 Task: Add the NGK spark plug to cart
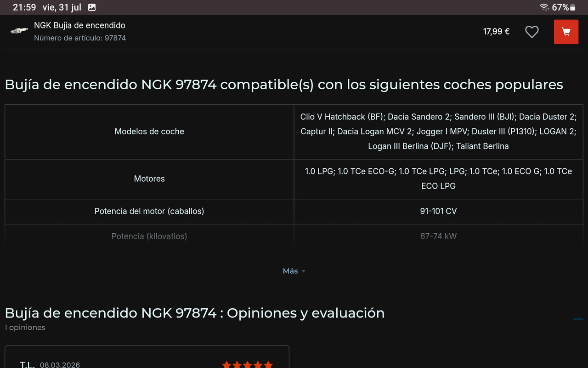point(566,32)
